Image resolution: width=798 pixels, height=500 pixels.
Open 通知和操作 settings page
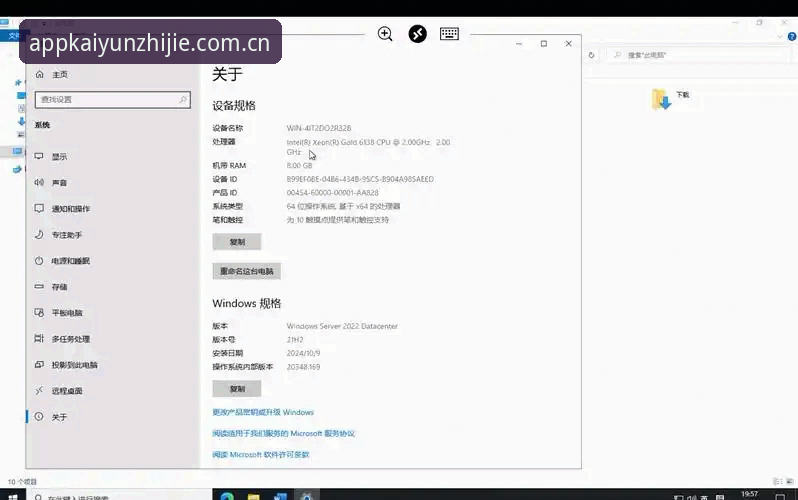62,208
